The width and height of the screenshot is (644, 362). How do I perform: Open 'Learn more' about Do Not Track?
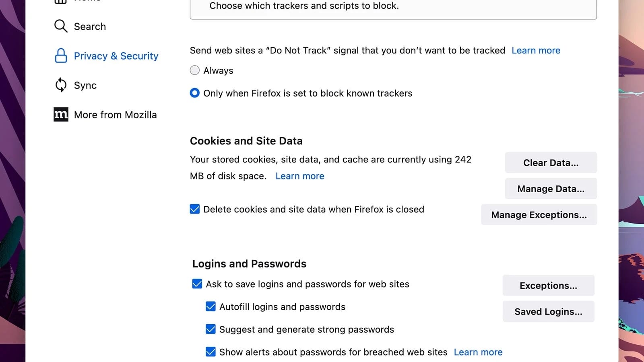[536, 50]
